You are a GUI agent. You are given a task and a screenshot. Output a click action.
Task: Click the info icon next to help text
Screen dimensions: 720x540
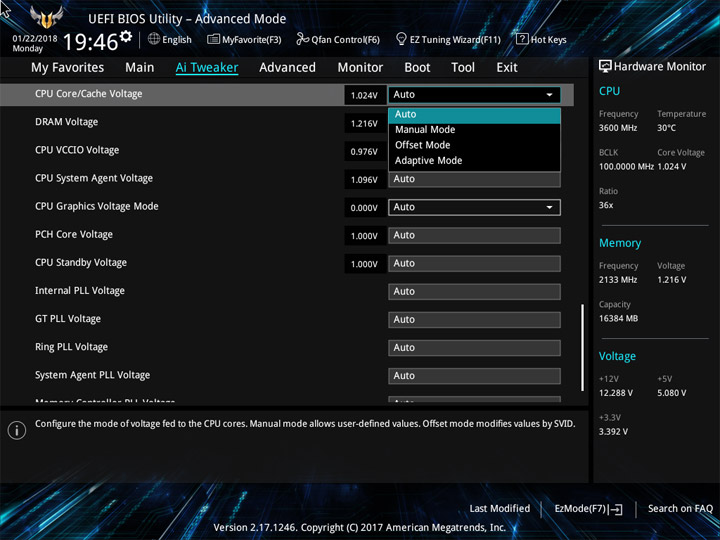[x=17, y=430]
